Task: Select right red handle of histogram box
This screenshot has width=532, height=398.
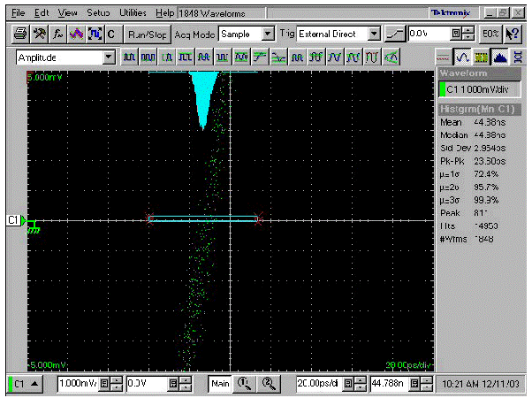Action: click(x=258, y=218)
